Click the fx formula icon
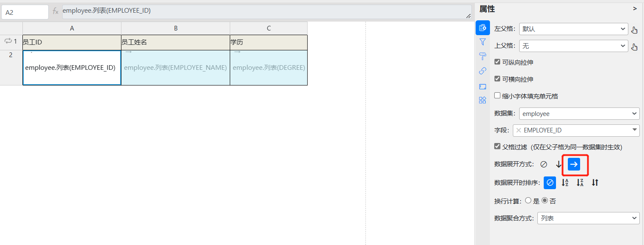This screenshot has height=245, width=644. (55, 11)
